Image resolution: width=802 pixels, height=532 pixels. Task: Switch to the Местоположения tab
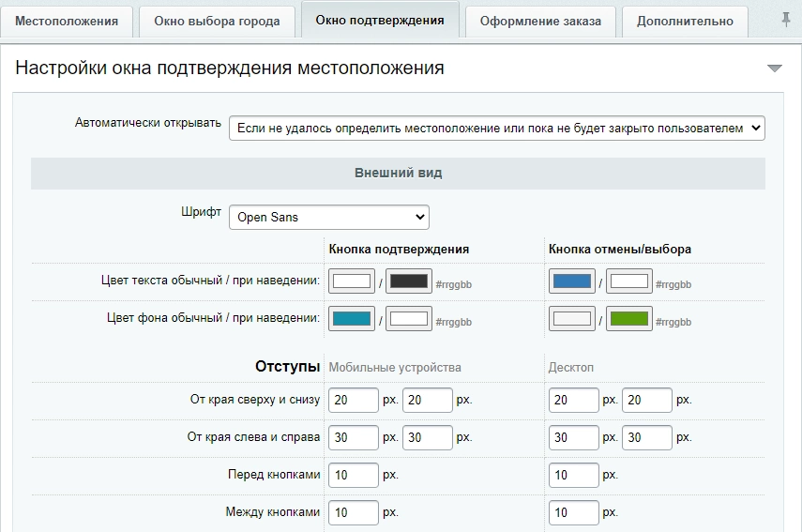pos(68,22)
